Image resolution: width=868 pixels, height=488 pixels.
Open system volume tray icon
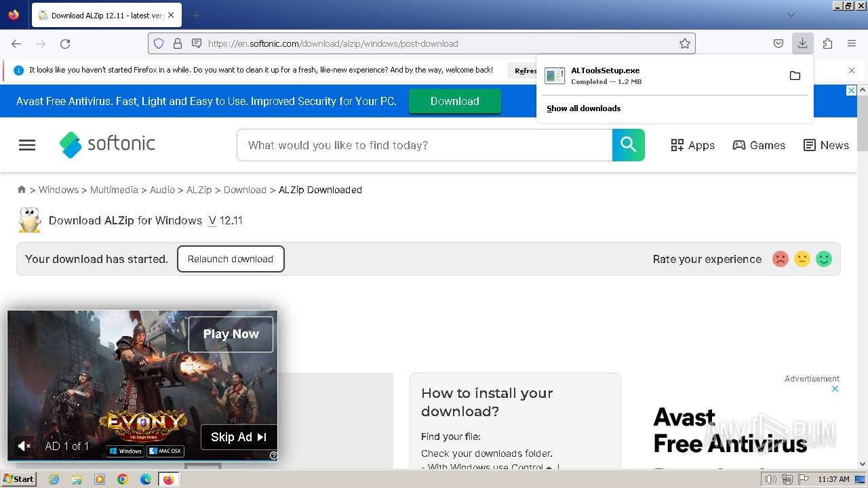tap(771, 479)
